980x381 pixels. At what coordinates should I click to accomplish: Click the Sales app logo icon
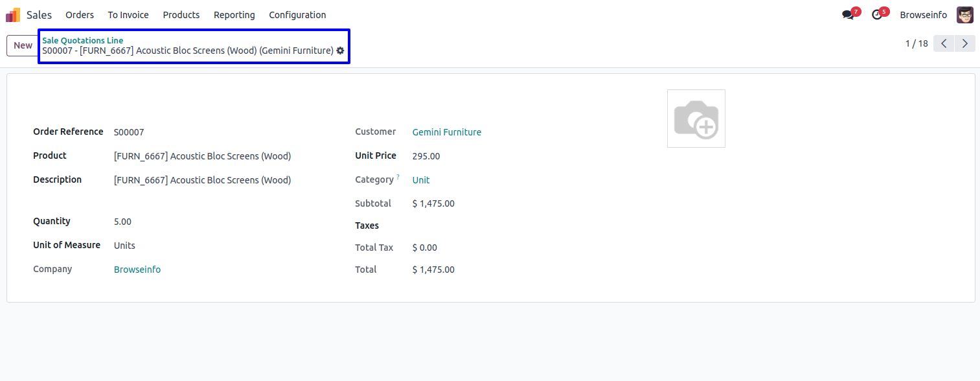(13, 15)
